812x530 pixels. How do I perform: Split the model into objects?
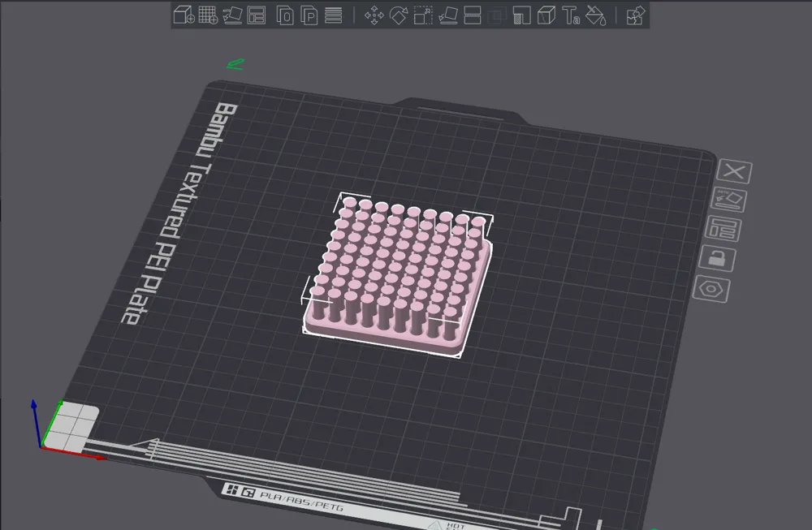(283, 16)
